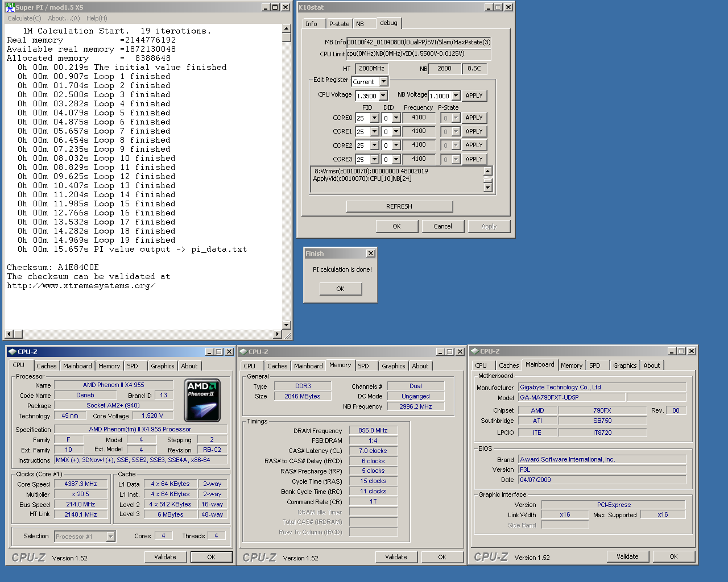Click the Checksum: A1E84C0E line
728x582 pixels.
[53, 267]
